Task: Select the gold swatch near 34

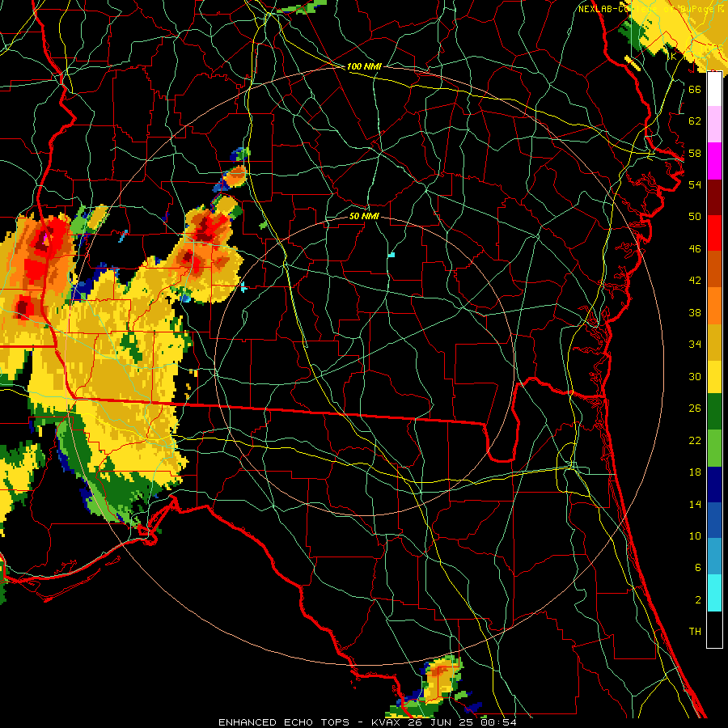Action: (x=714, y=341)
